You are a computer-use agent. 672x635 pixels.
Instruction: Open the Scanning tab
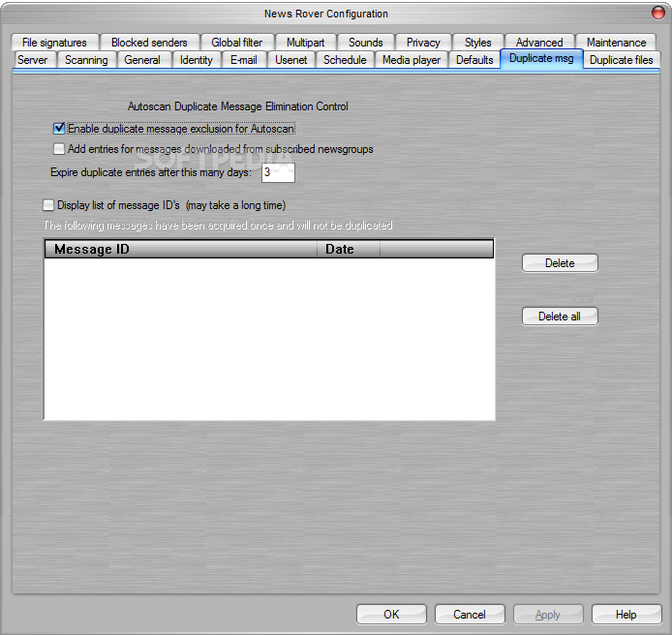click(86, 60)
